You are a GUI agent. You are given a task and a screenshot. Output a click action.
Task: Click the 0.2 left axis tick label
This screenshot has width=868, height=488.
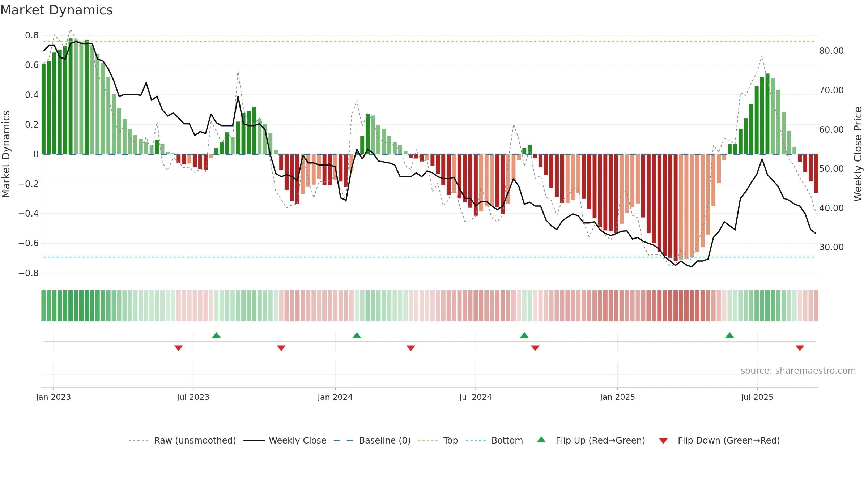pyautogui.click(x=32, y=125)
